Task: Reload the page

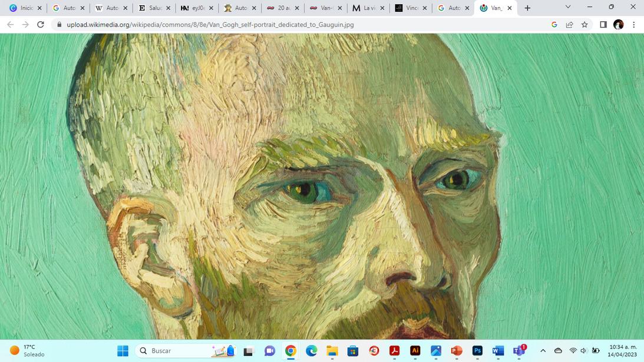Action: (40, 25)
